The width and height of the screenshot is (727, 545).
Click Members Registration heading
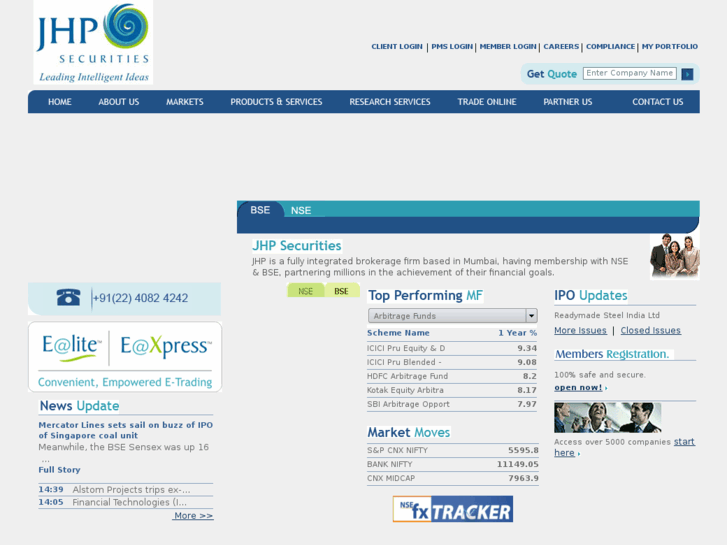click(x=612, y=354)
